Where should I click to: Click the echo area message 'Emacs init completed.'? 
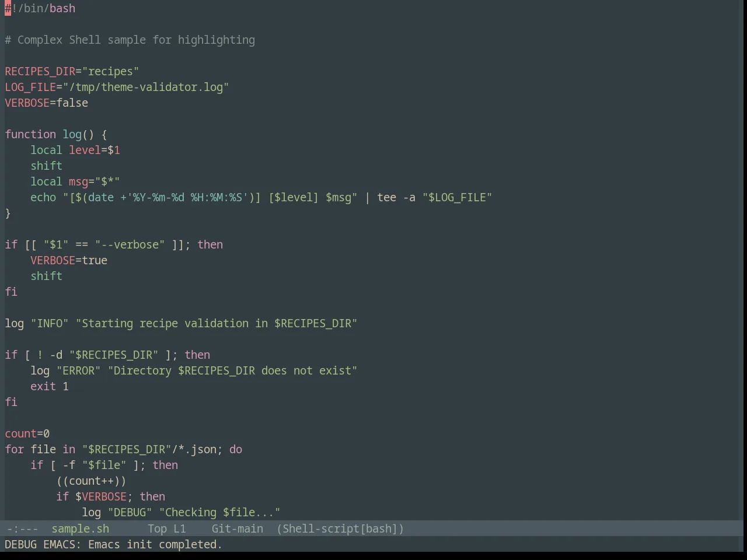click(155, 544)
